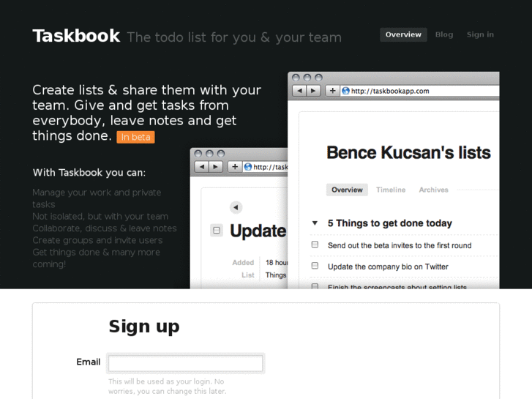Click the 'Email' field label
Screen dimensions: 532x399
[x=89, y=362]
